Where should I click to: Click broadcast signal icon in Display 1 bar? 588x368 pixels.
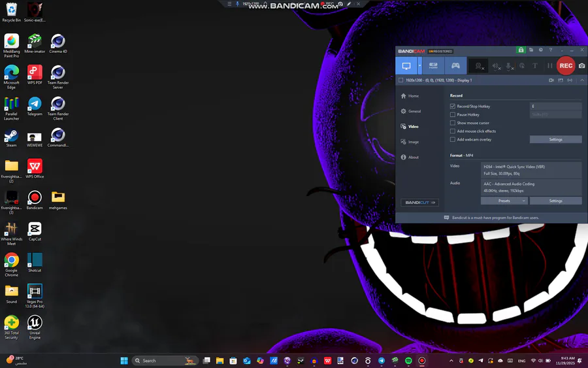(570, 80)
